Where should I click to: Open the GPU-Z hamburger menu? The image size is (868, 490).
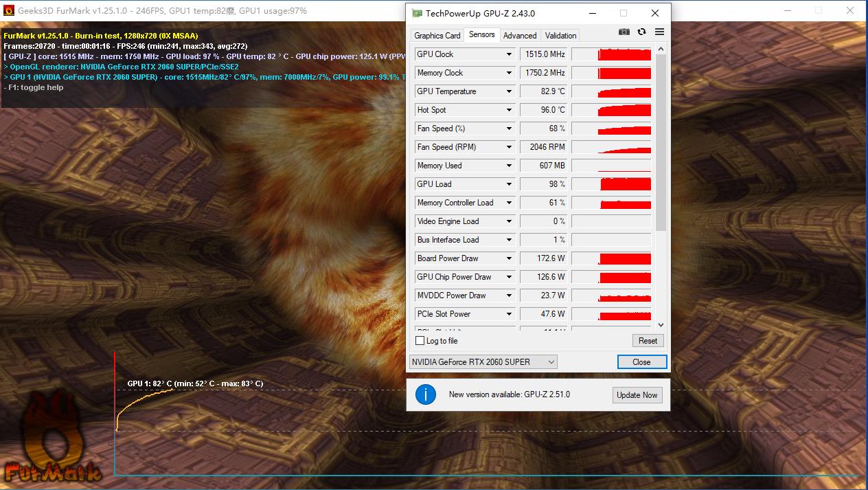click(x=659, y=32)
